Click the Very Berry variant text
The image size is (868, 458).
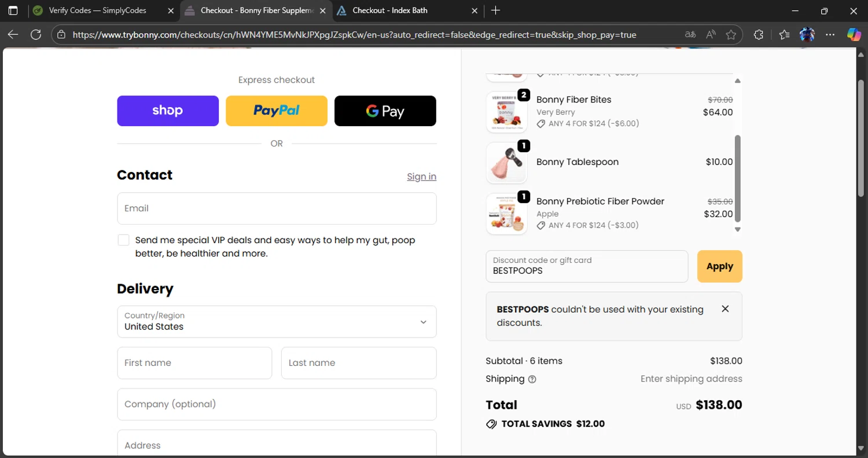pyautogui.click(x=556, y=112)
